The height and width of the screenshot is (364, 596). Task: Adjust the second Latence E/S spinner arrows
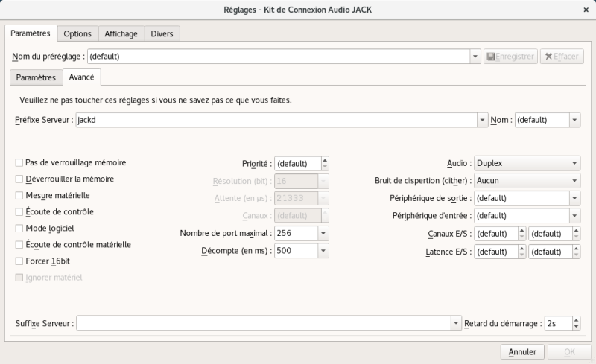click(576, 252)
